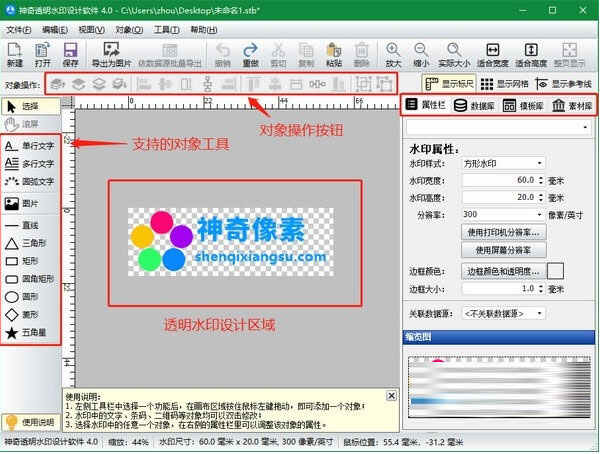Select the 圆角矩形 rounded rectangle tool
The image size is (600, 454).
(x=30, y=279)
